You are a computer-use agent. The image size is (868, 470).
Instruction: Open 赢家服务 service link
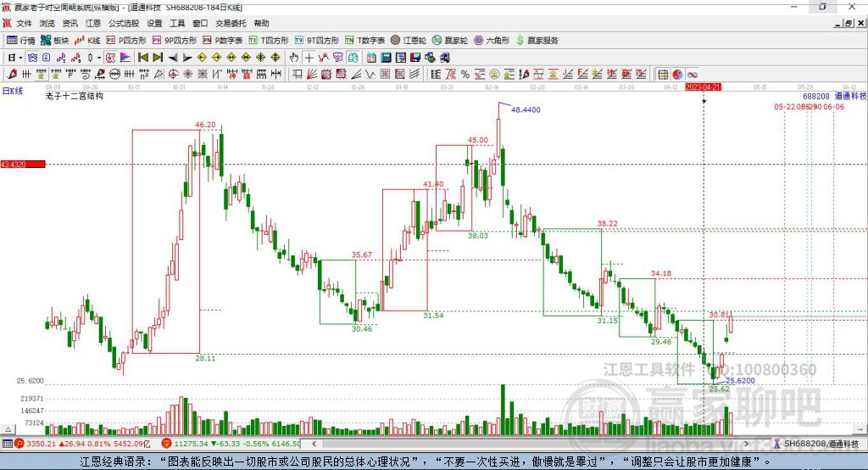coord(537,41)
